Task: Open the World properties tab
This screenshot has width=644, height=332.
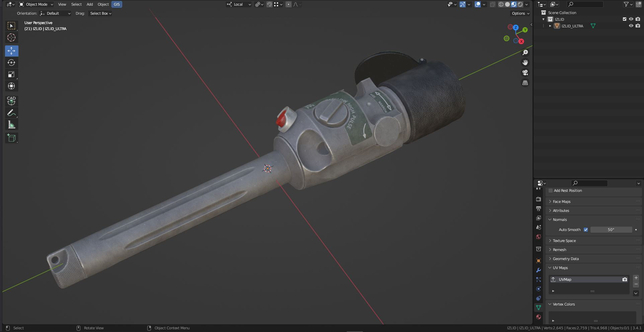Action: click(539, 237)
